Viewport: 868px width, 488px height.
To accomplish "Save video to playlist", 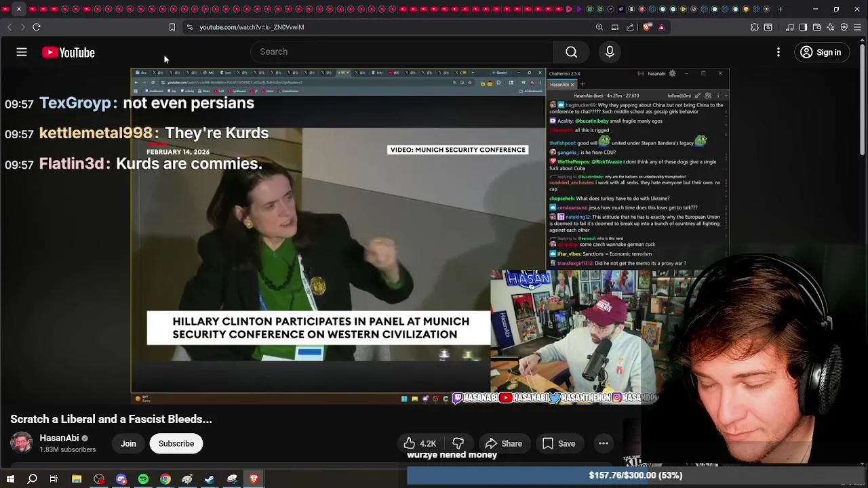I will [x=559, y=444].
